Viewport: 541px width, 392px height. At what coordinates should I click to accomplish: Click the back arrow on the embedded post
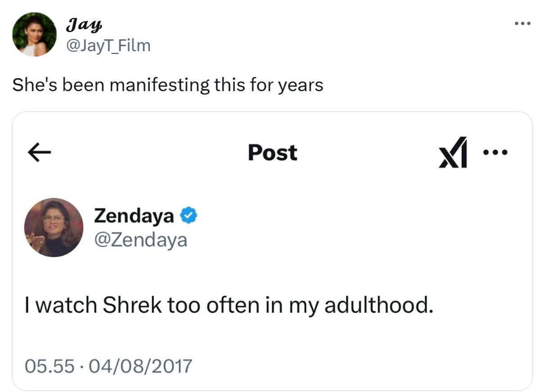click(x=38, y=152)
